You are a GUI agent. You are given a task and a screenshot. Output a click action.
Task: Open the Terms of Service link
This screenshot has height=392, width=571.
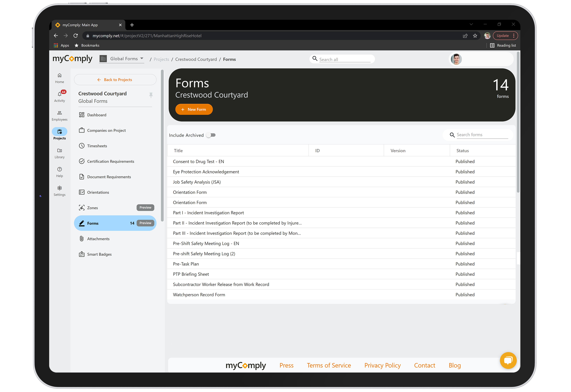click(329, 365)
